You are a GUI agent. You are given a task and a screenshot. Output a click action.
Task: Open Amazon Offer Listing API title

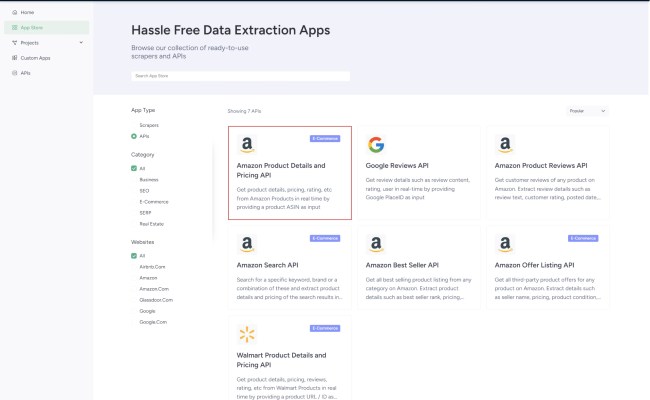click(x=534, y=265)
